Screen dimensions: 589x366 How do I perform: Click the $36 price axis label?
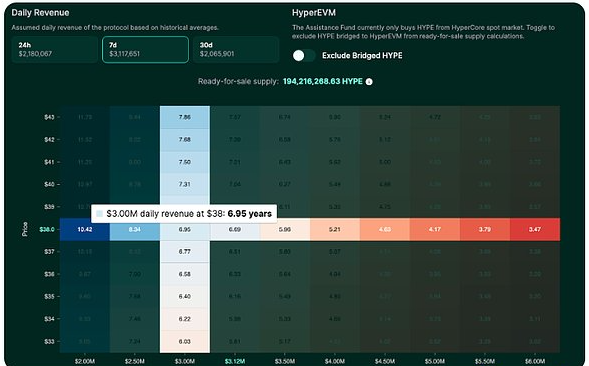[x=49, y=274]
